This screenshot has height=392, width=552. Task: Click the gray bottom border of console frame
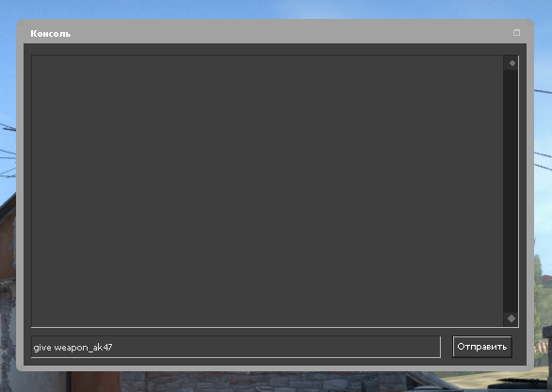click(275, 368)
